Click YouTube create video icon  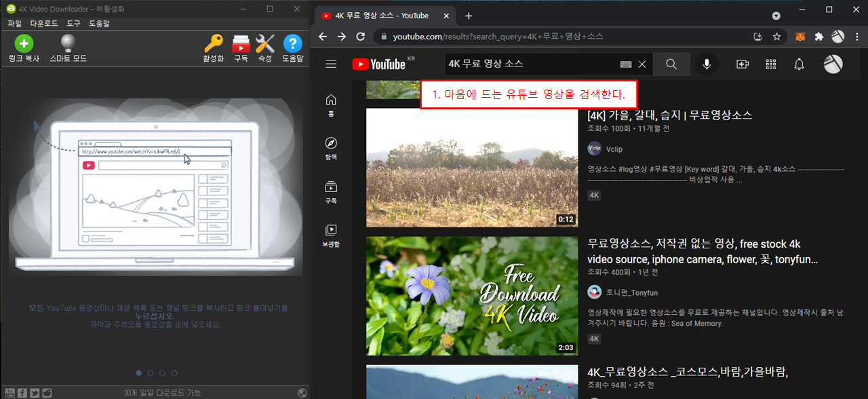tap(743, 64)
